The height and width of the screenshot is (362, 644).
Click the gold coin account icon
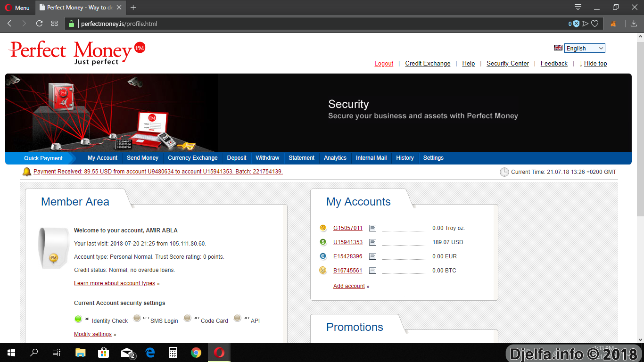point(323,228)
